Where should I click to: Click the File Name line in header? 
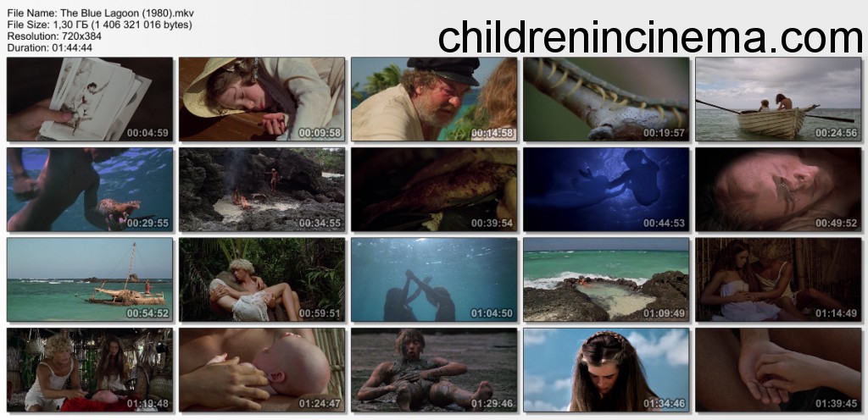(101, 13)
